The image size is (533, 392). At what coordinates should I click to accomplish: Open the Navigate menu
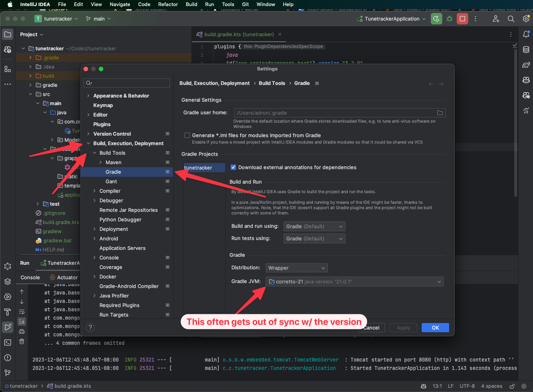[x=120, y=4]
